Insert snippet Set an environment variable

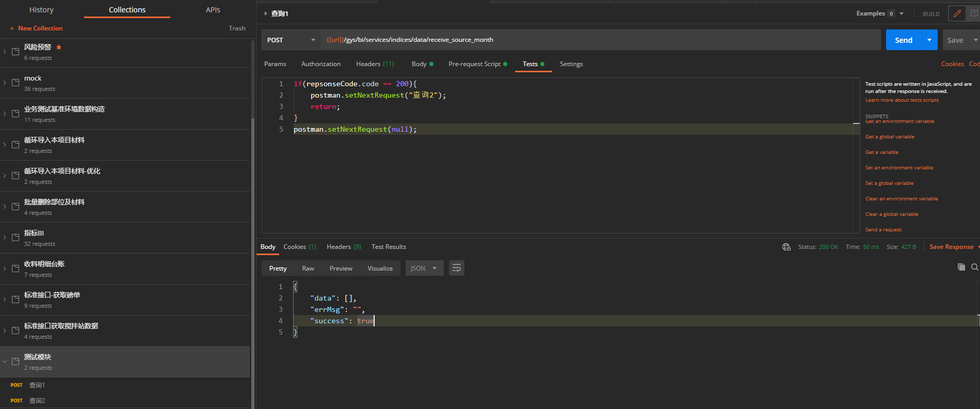(x=899, y=168)
